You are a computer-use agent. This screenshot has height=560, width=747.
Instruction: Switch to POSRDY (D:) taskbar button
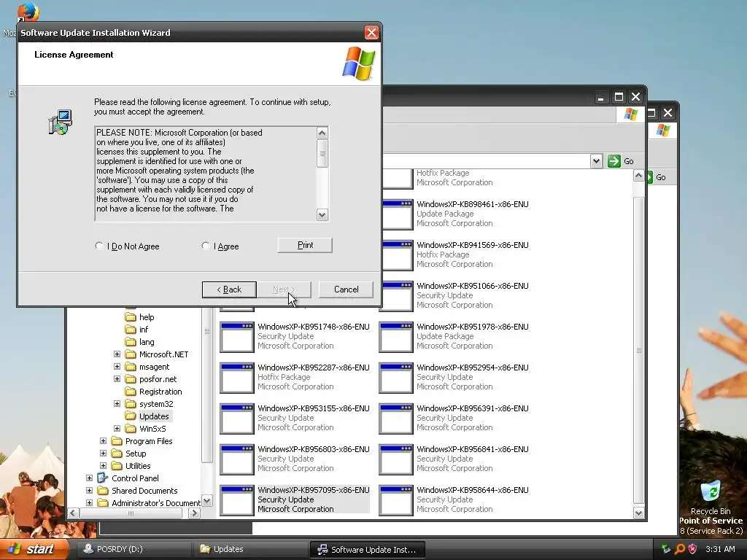point(133,549)
